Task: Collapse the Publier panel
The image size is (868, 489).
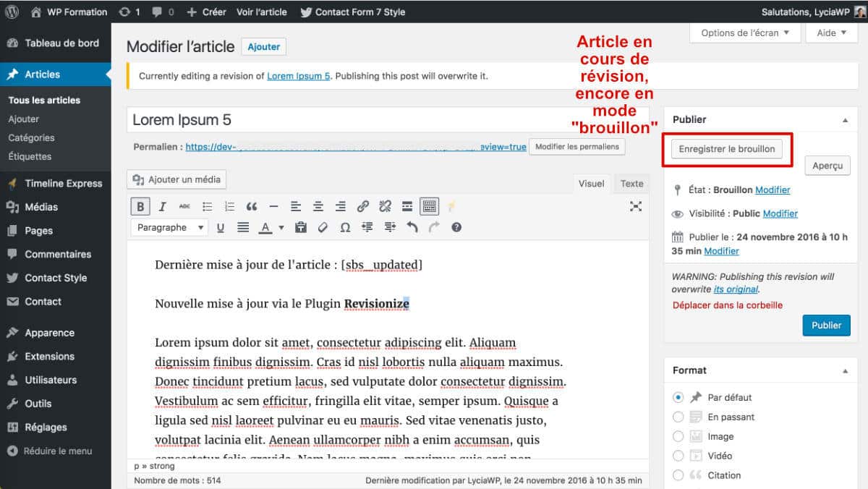Action: 845,119
